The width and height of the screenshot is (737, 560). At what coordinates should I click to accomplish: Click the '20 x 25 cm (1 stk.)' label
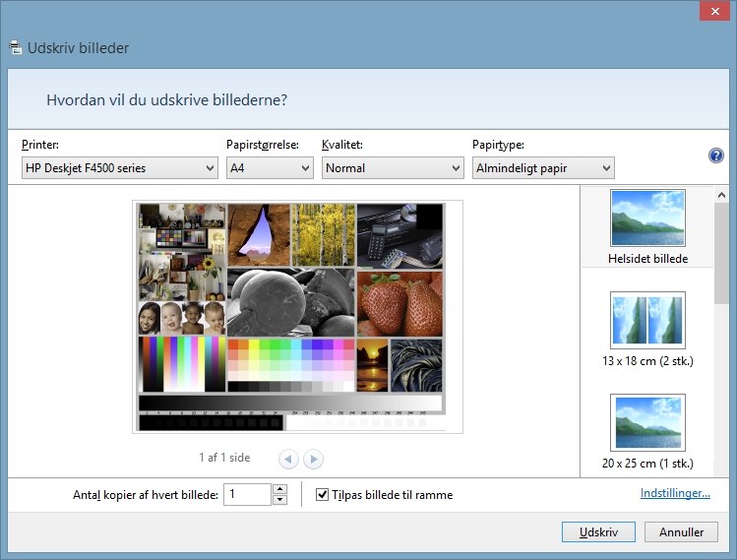point(647,464)
